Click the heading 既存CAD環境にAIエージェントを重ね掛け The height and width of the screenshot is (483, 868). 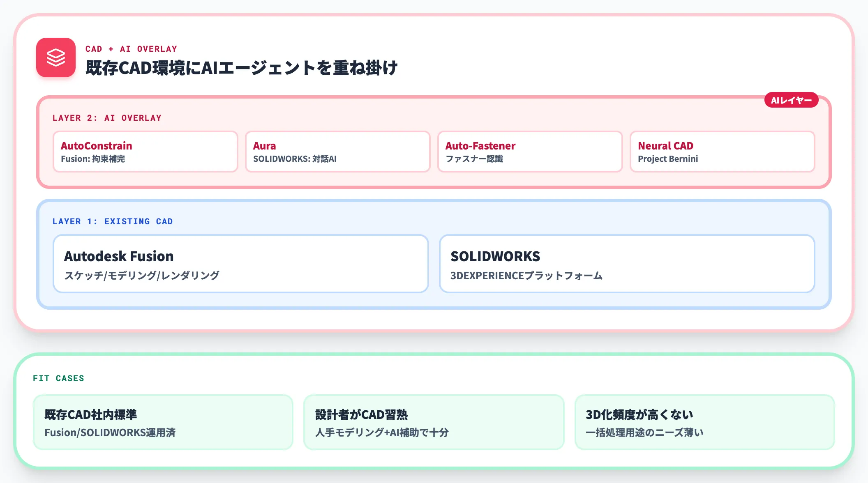[x=242, y=68]
